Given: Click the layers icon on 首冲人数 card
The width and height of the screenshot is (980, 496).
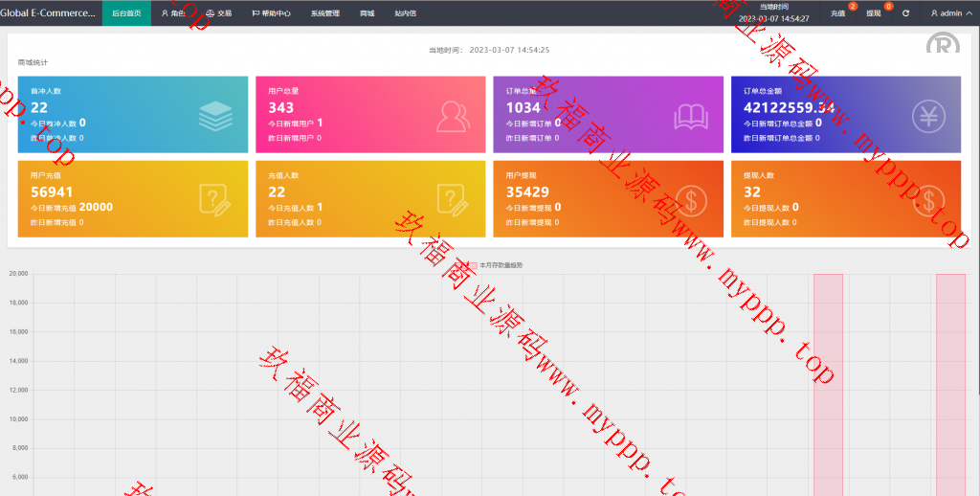Looking at the screenshot, I should coord(215,116).
